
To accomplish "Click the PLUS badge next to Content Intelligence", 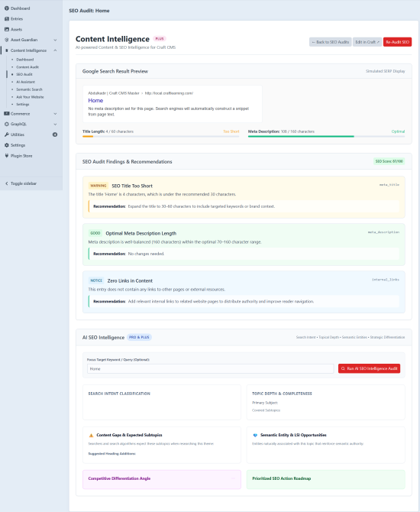I will coord(160,38).
